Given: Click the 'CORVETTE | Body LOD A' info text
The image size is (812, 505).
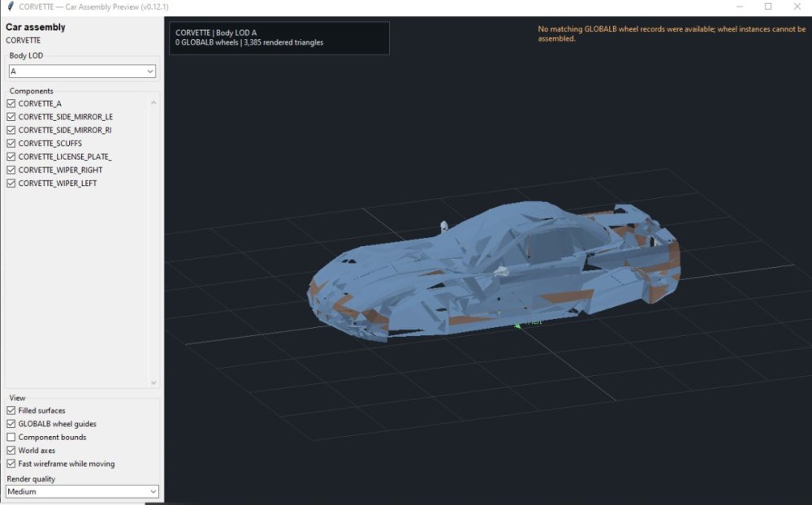Looking at the screenshot, I should (216, 32).
